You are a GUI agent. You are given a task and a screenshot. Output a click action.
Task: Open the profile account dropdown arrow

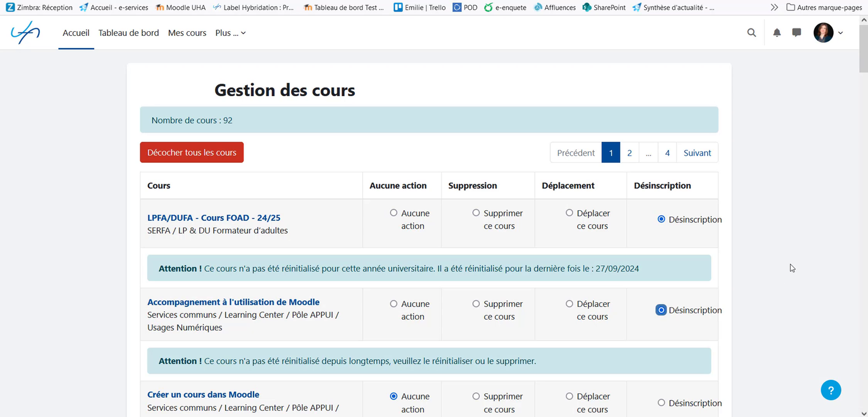841,33
